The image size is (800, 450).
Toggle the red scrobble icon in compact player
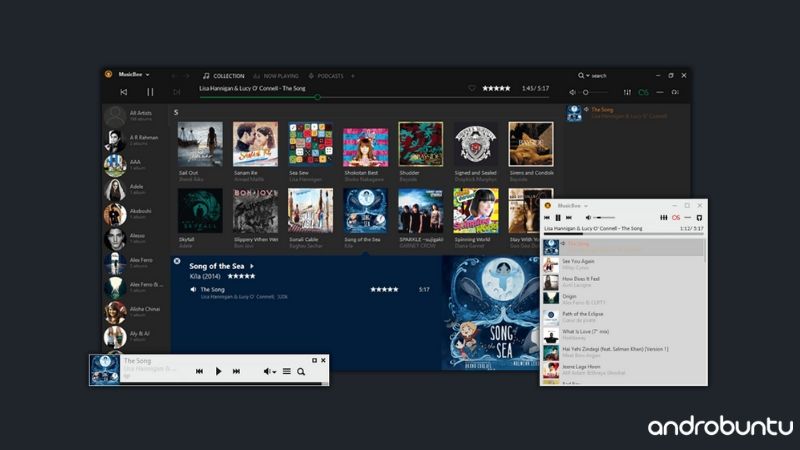[x=676, y=218]
